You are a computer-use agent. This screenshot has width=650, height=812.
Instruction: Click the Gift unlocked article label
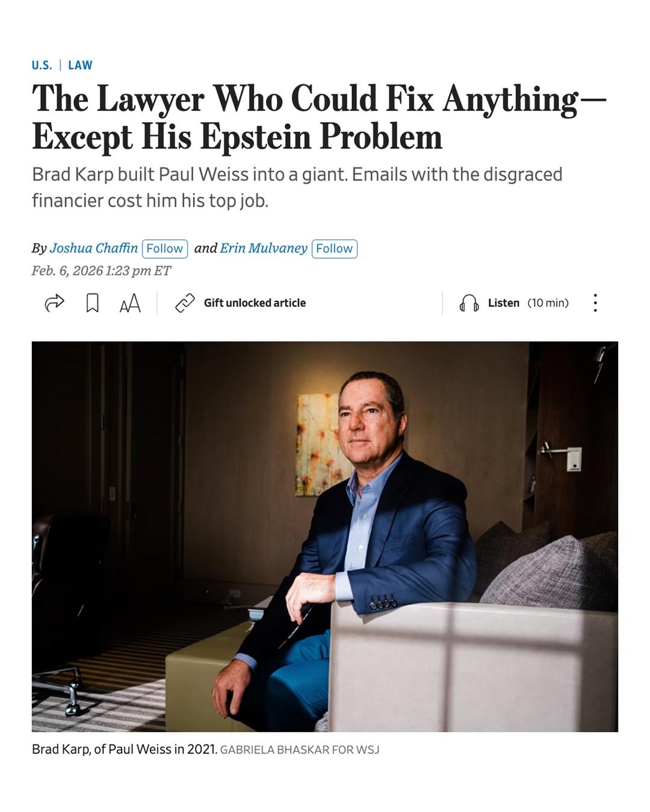[255, 303]
